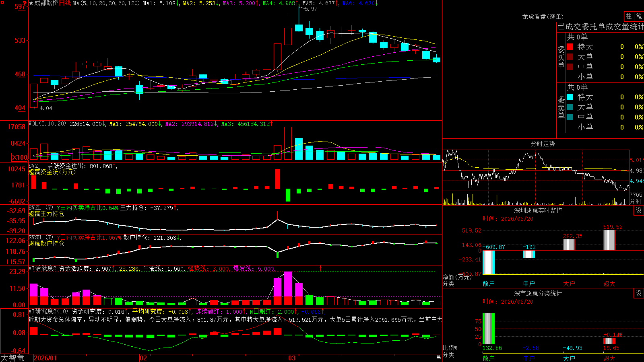This screenshot has height=362, width=644.
Task: Click the 超大 bar showing 519.52
Action: 609,240
